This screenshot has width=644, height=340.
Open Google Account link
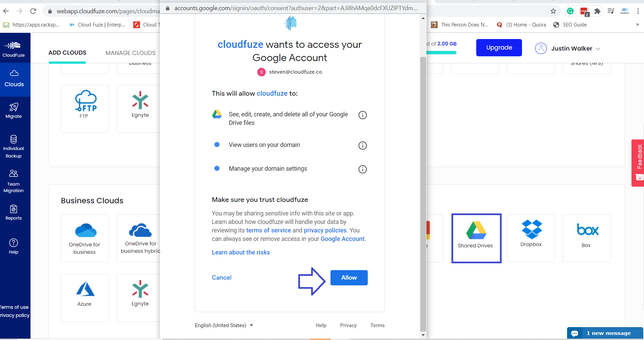click(343, 239)
